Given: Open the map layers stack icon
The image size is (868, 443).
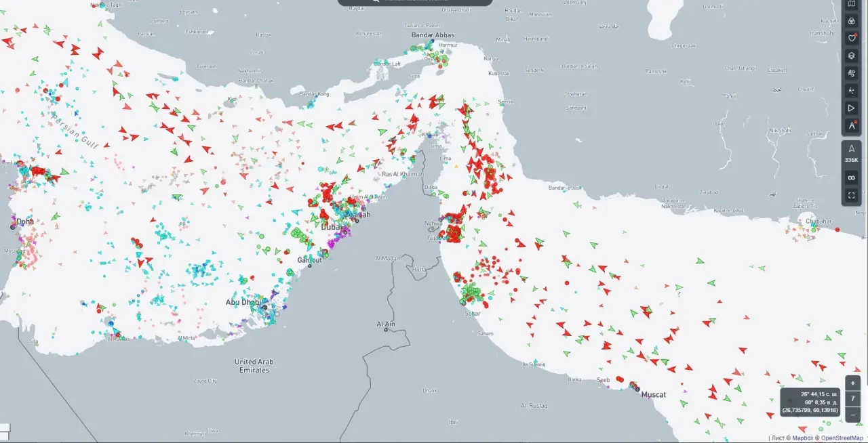Looking at the screenshot, I should (x=852, y=56).
